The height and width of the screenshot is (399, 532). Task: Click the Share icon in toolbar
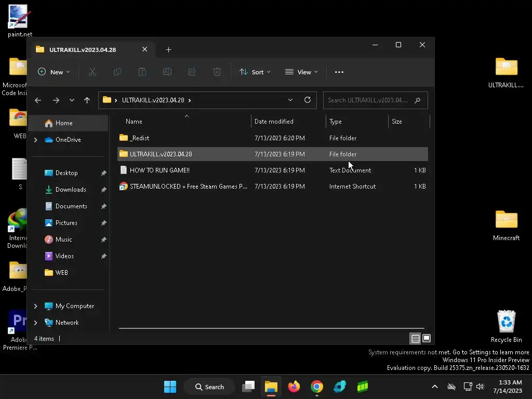(x=192, y=72)
